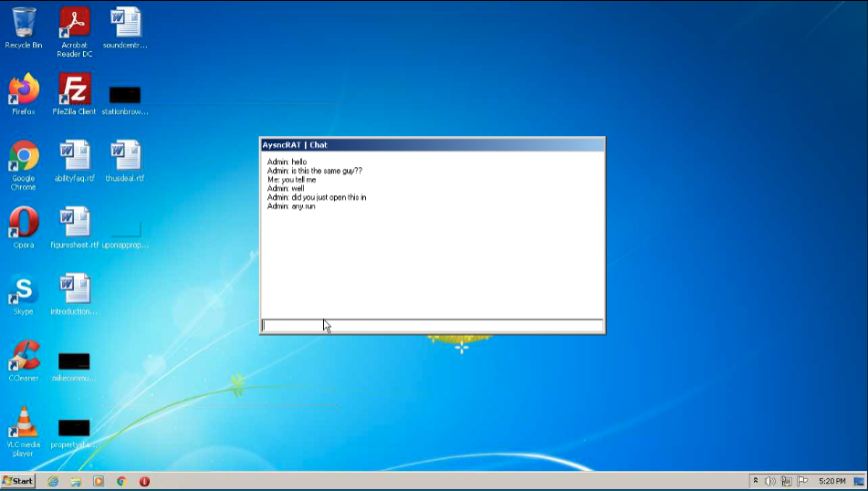The width and height of the screenshot is (868, 491).
Task: Select the mikecommu... black thumbnail file
Action: [x=74, y=367]
